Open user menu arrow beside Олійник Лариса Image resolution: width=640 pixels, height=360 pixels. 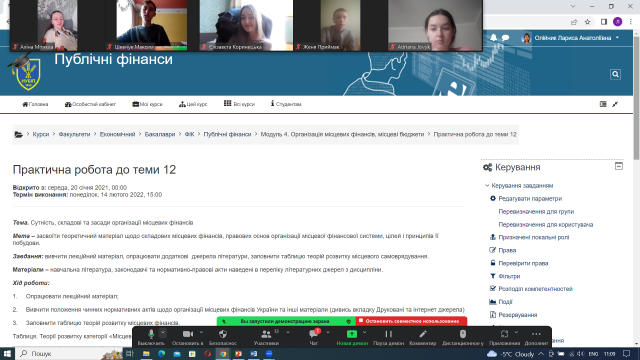618,38
